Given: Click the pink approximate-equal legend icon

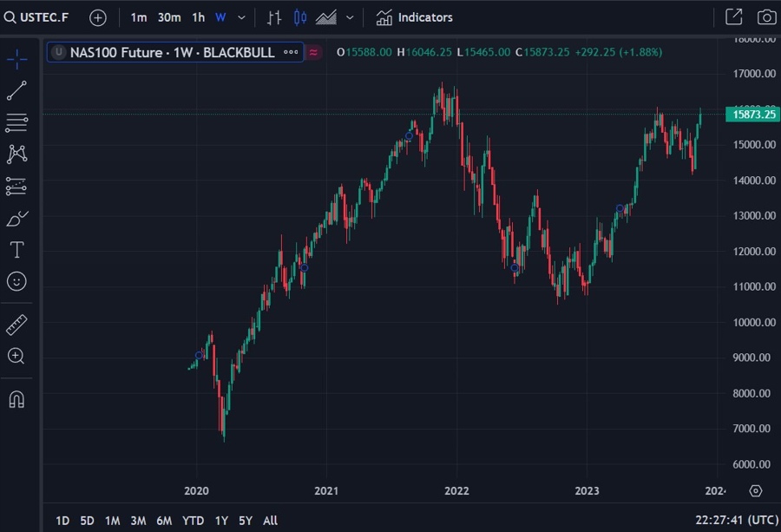Looking at the screenshot, I should (313, 52).
